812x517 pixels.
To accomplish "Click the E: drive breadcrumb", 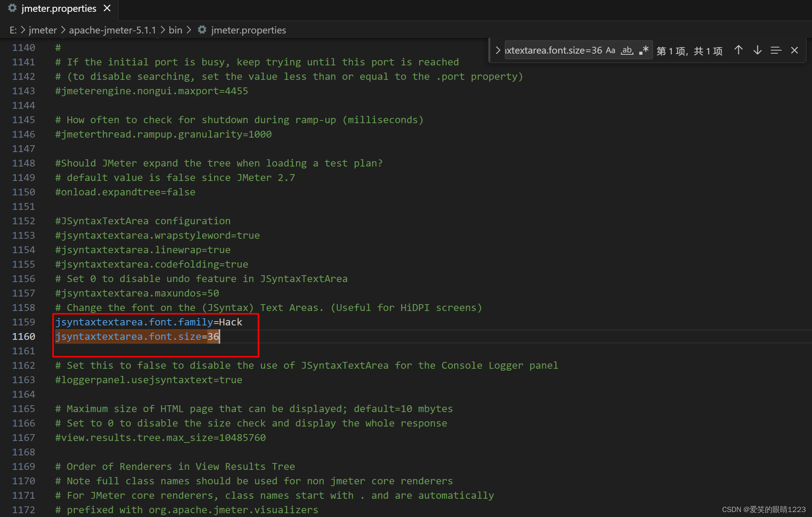I will tap(13, 30).
